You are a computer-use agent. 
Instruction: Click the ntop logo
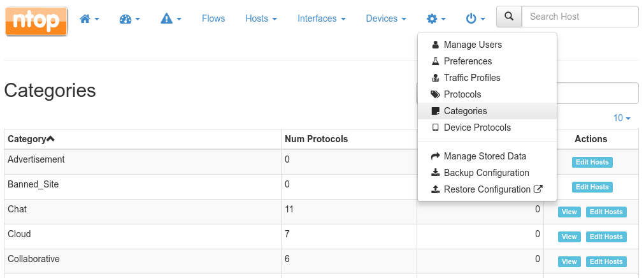36,20
